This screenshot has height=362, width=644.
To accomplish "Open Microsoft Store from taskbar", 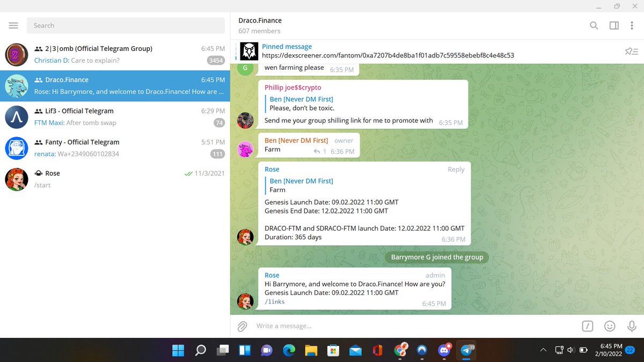I will (x=333, y=351).
